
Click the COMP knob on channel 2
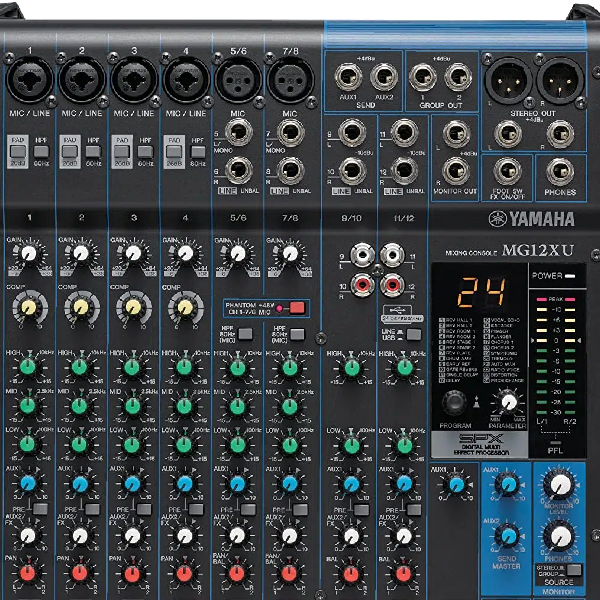point(81,307)
